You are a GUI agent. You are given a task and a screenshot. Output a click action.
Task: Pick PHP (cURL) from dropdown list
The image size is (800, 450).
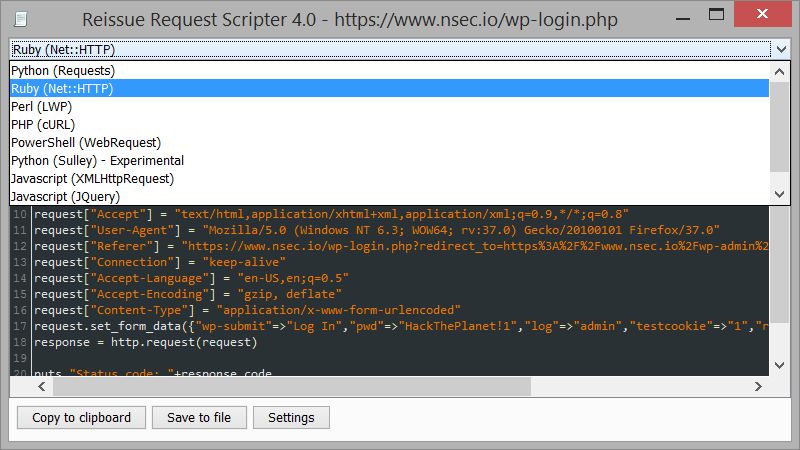[x=389, y=124]
